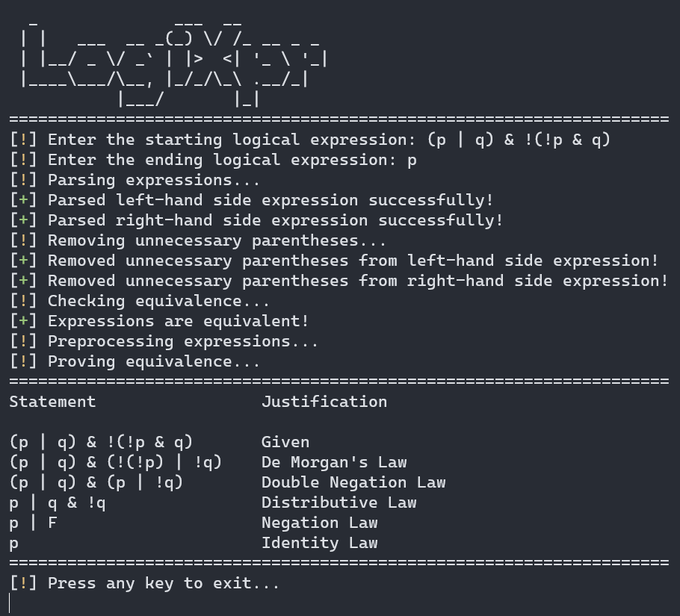This screenshot has height=616, width=680.
Task: Click the Identity Law justification
Action: tap(320, 543)
